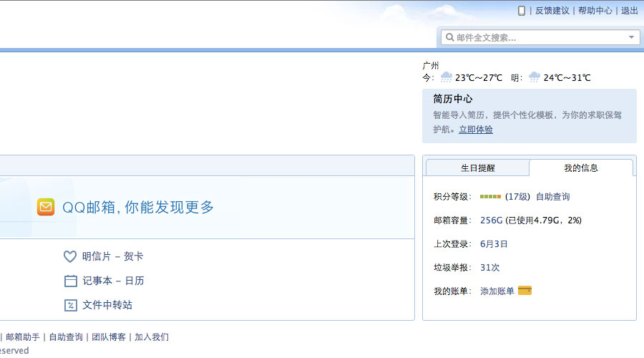The height and width of the screenshot is (358, 644).
Task: Click 加入我们 footer link
Action: [x=152, y=337]
